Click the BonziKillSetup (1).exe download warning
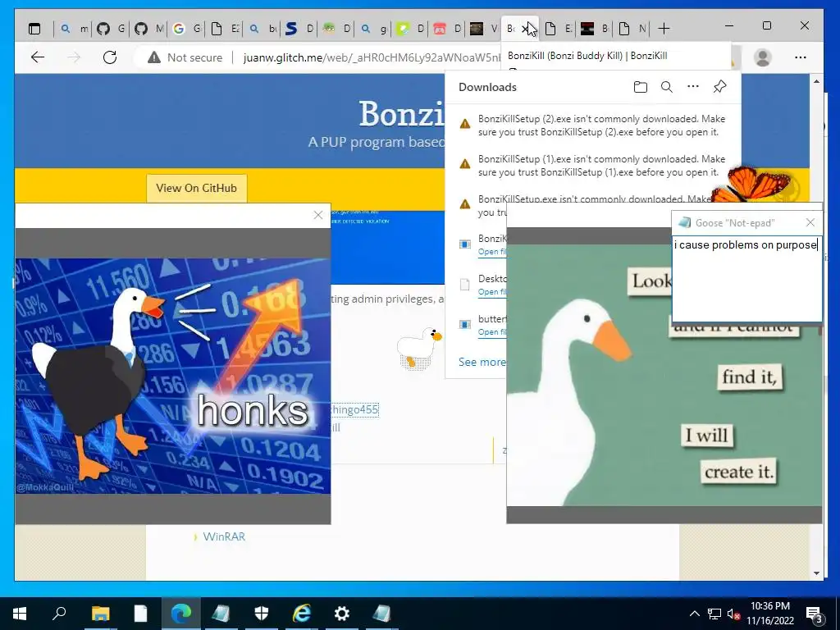840x630 pixels. coord(592,166)
